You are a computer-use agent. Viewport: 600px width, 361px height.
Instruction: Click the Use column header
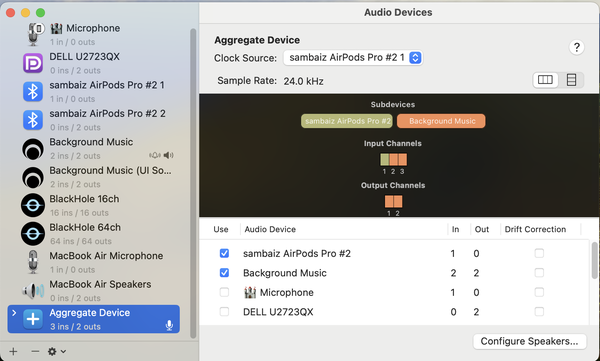(x=221, y=229)
